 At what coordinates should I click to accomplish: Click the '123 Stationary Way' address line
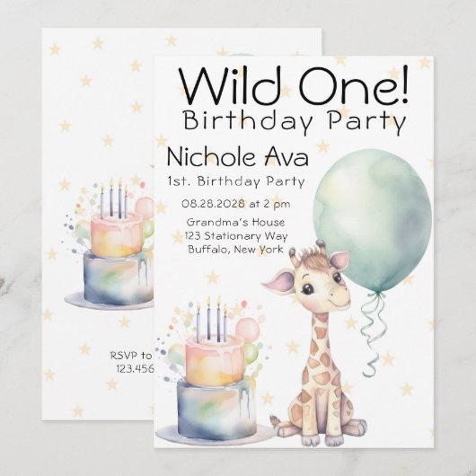pos(236,236)
